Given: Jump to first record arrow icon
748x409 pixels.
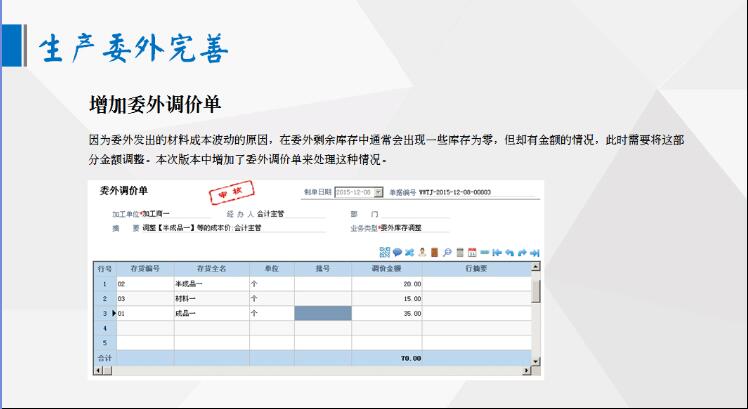Looking at the screenshot, I should [496, 252].
